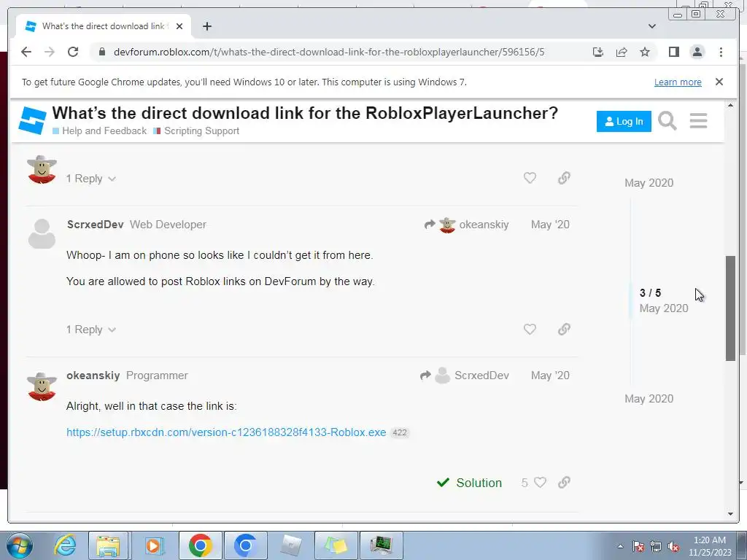This screenshot has height=560, width=747.
Task: Open the tab search dropdown arrow
Action: coord(652,26)
